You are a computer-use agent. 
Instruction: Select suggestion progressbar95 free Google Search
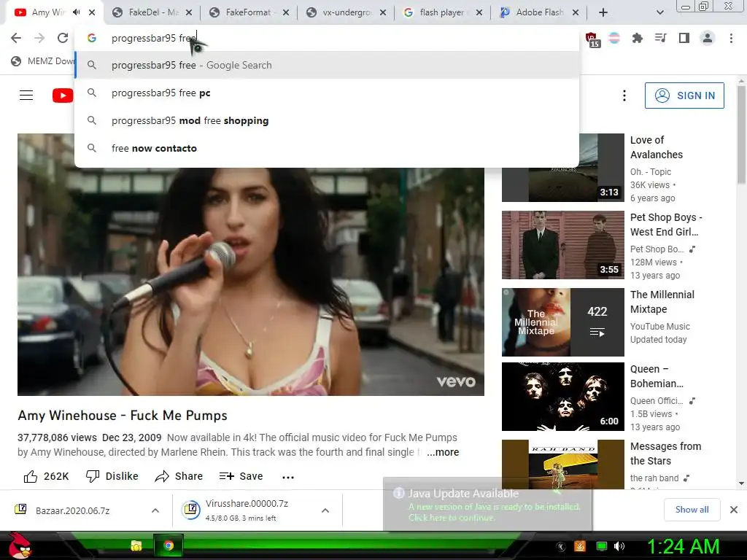pos(327,65)
